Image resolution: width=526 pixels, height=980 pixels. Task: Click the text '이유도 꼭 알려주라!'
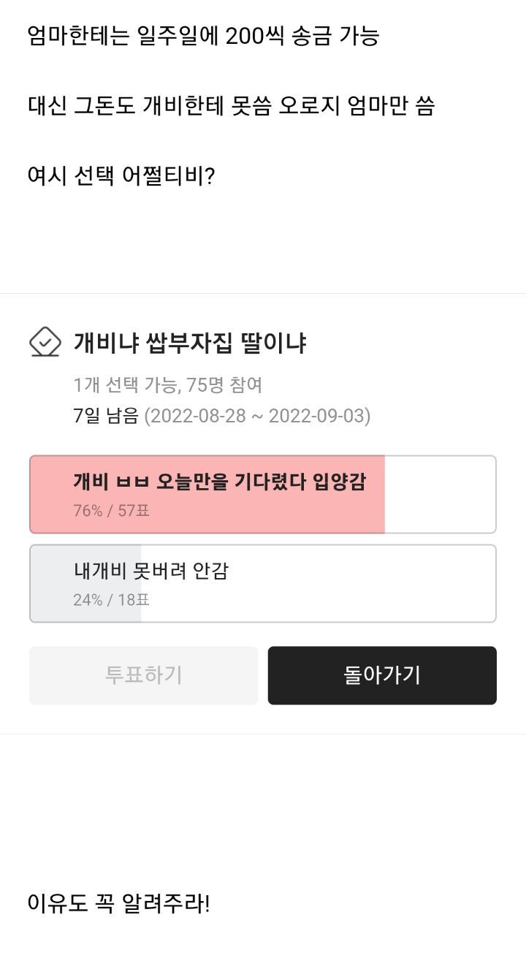point(118,903)
